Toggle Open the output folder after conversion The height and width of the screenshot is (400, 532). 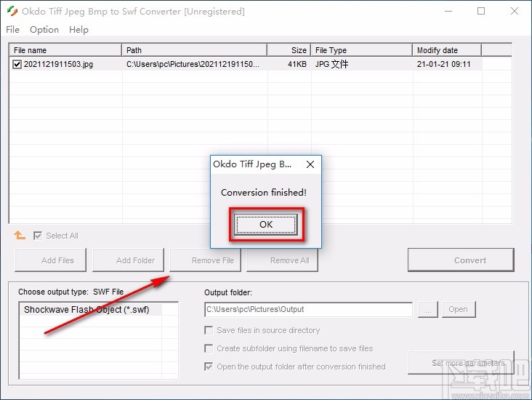209,367
